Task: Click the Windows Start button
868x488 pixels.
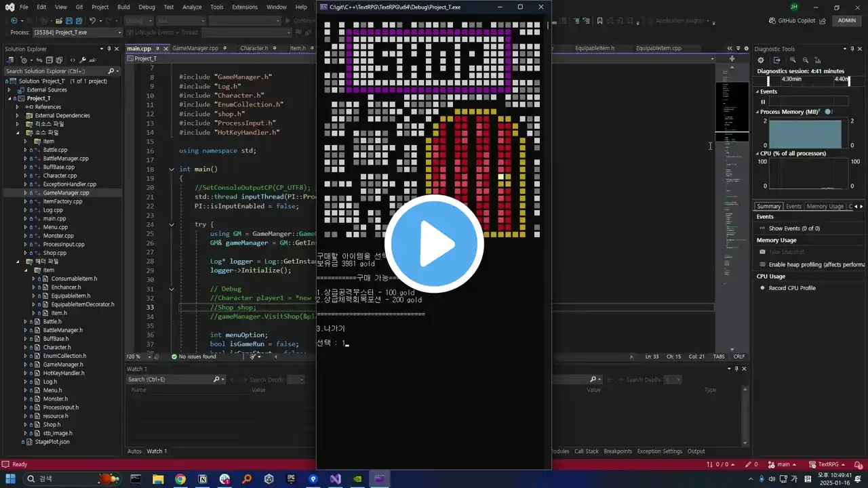Action: (11, 479)
